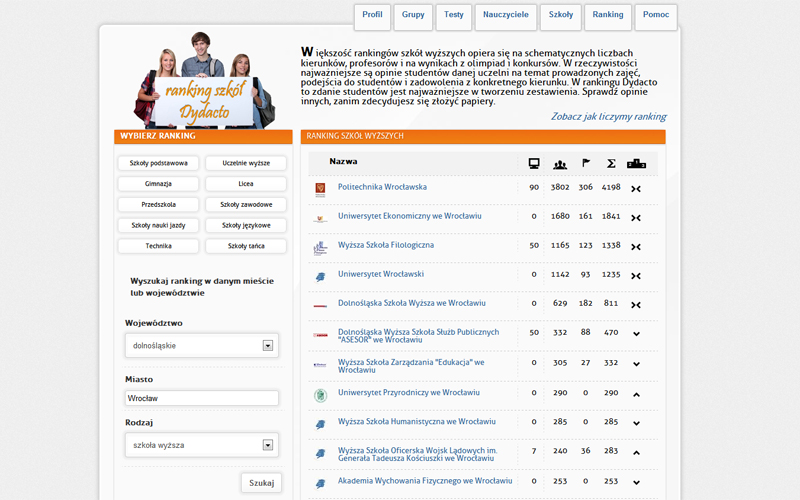Click the Nazwa column header
This screenshot has height=500, width=800.
[343, 162]
